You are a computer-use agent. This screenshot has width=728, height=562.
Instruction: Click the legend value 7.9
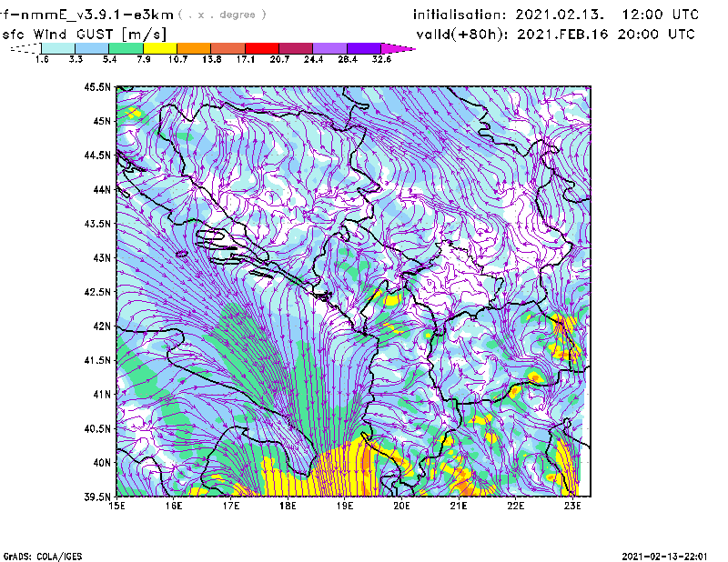pyautogui.click(x=144, y=59)
